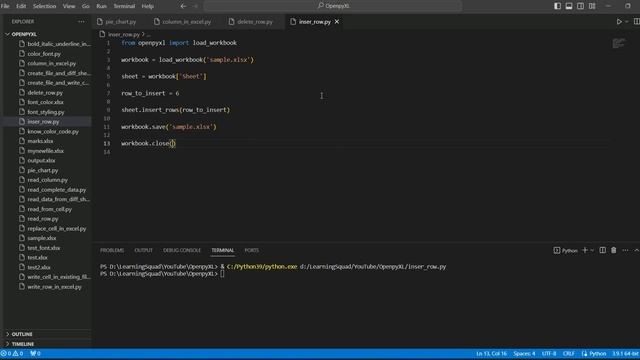Image resolution: width=640 pixels, height=360 pixels.
Task: Open write_row_in_excel.py in the Explorer
Action: (x=54, y=287)
